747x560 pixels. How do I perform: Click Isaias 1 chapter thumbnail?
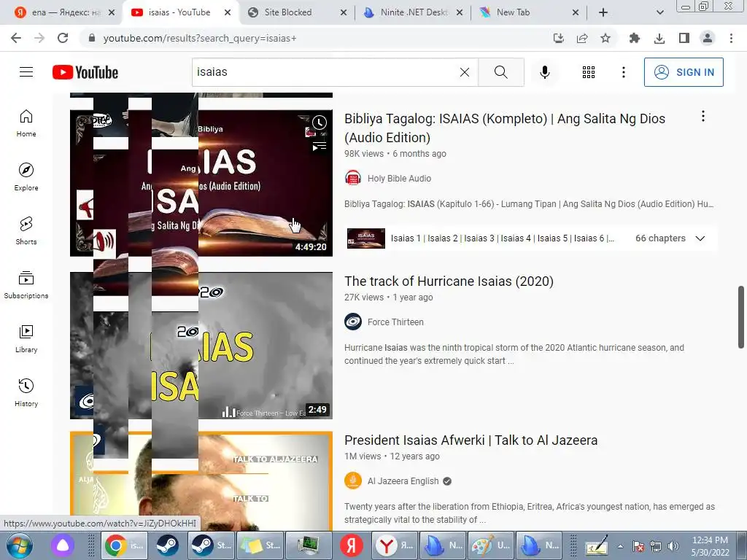coord(366,238)
